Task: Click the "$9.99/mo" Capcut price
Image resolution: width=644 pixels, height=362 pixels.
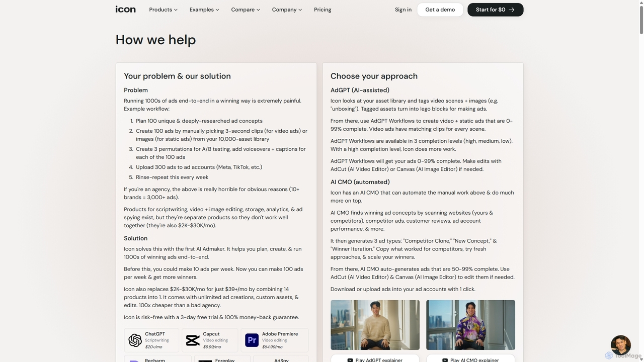Action: (x=212, y=347)
